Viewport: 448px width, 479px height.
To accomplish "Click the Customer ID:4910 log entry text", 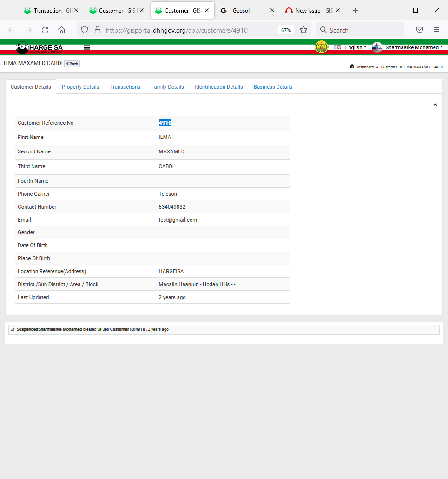I will coord(127,329).
